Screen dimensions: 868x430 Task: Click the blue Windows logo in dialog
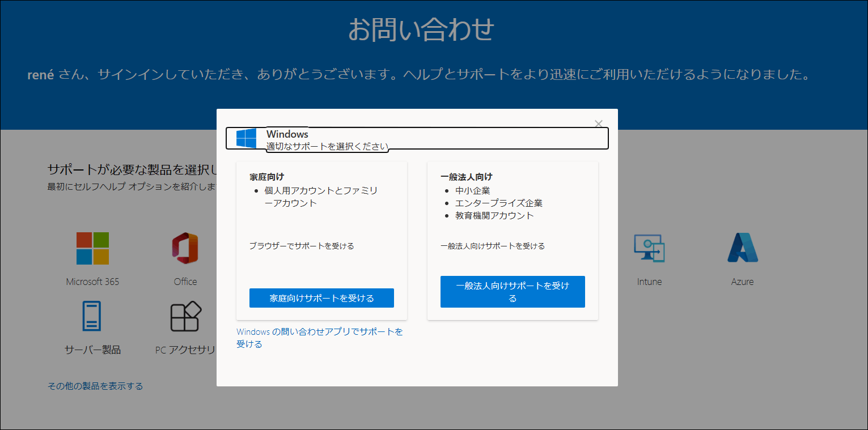click(246, 138)
